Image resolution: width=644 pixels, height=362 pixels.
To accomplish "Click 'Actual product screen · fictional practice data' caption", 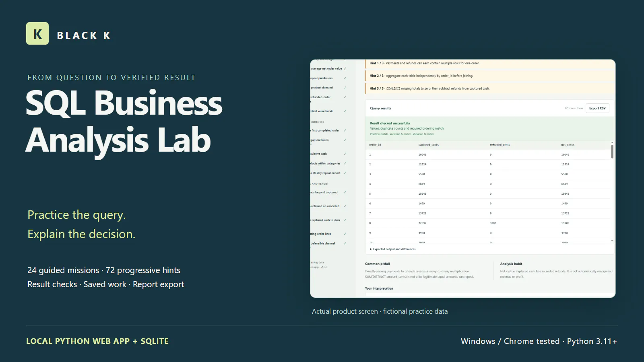I will (380, 311).
